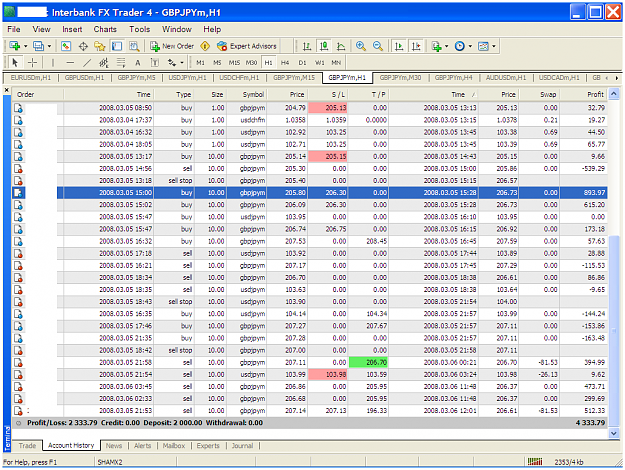Click the yellow diamond MetaEditor icon
This screenshot has height=470, width=625.
(205, 46)
